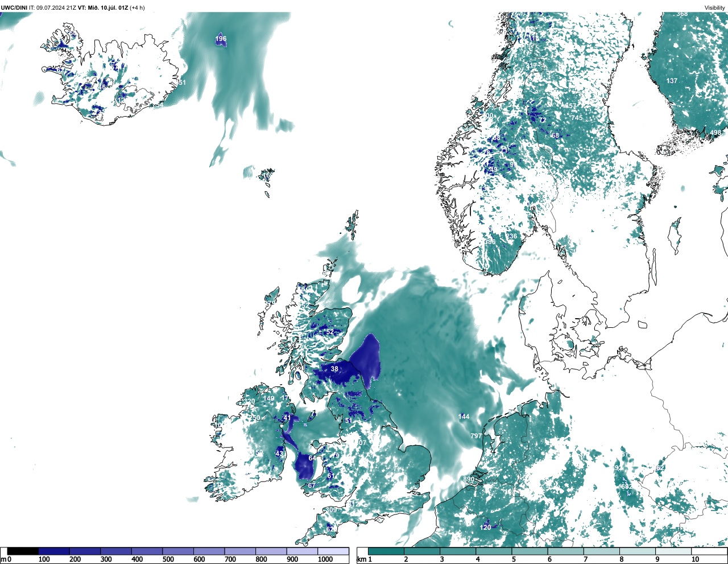Click the 8 tick on km scale

coord(622,559)
